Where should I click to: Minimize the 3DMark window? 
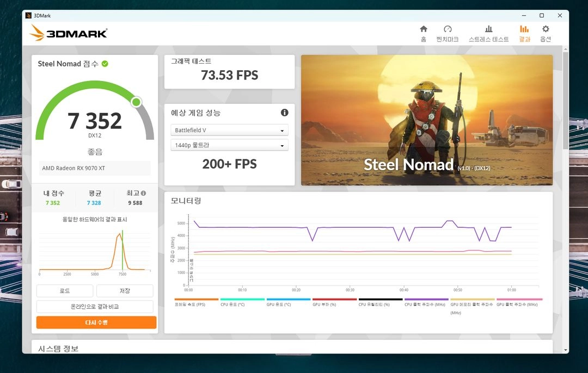coord(524,15)
